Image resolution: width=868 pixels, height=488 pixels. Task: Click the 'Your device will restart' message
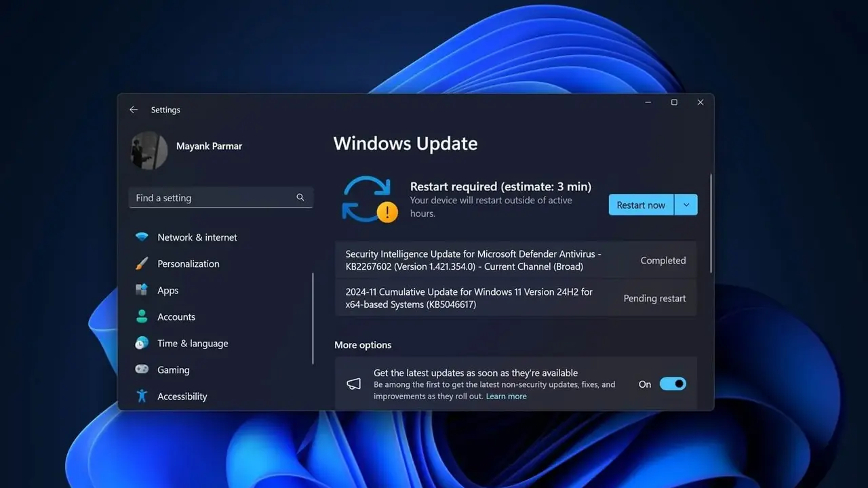(x=491, y=207)
